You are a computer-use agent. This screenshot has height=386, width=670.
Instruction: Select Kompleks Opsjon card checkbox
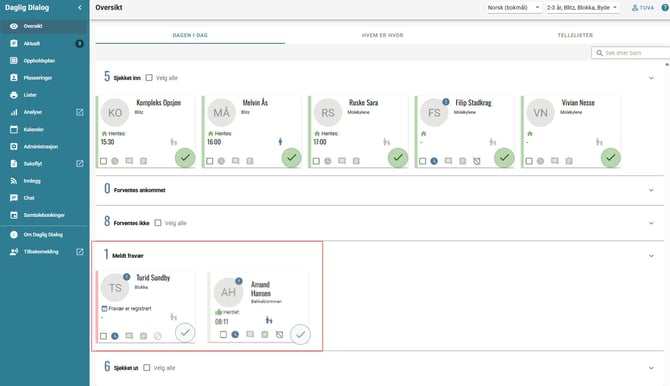click(103, 161)
